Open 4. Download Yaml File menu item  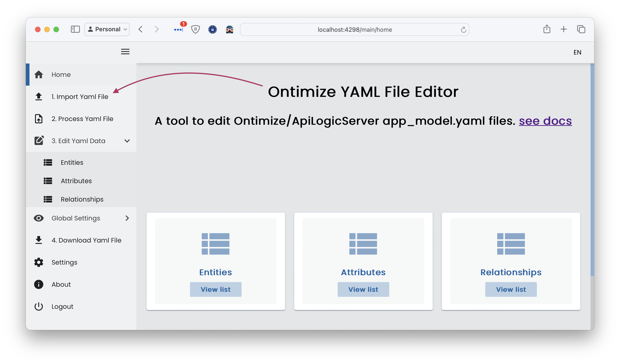click(x=81, y=240)
